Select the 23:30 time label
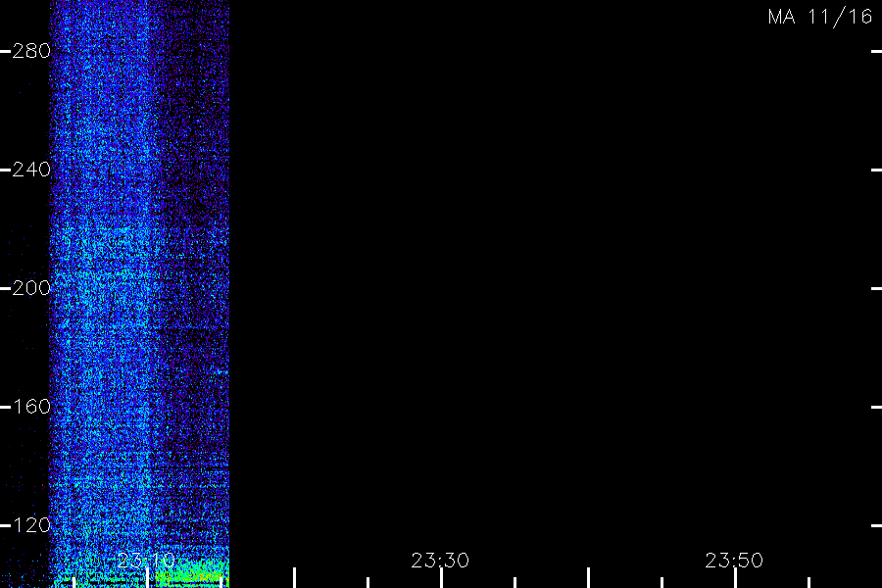Image resolution: width=882 pixels, height=588 pixels. tap(440, 561)
